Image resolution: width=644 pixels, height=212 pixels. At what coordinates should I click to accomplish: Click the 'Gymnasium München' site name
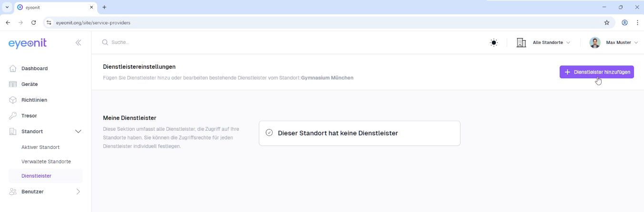(x=327, y=77)
